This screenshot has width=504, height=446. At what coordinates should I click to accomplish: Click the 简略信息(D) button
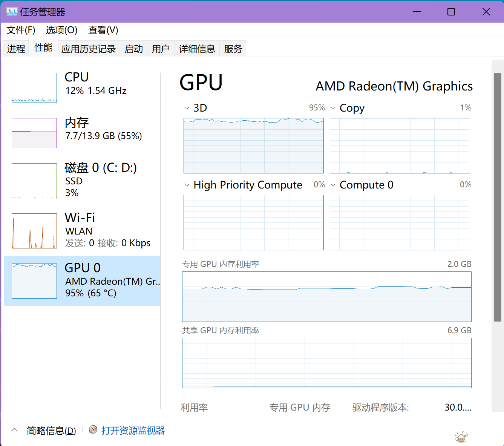(51, 431)
